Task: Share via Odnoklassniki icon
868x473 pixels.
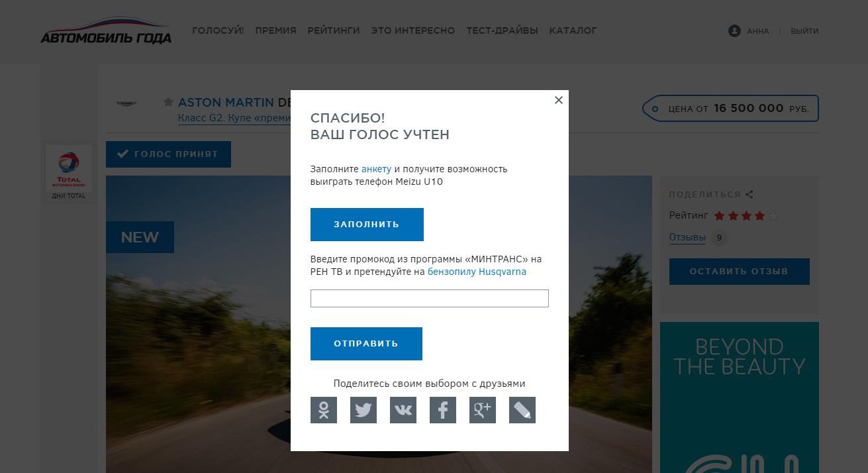Action: (x=324, y=410)
